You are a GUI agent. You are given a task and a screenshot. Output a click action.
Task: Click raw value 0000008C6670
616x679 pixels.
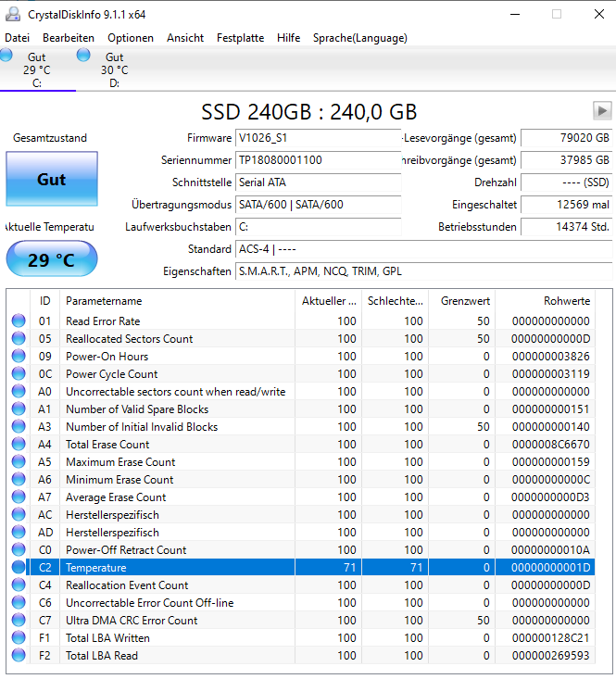coord(550,445)
